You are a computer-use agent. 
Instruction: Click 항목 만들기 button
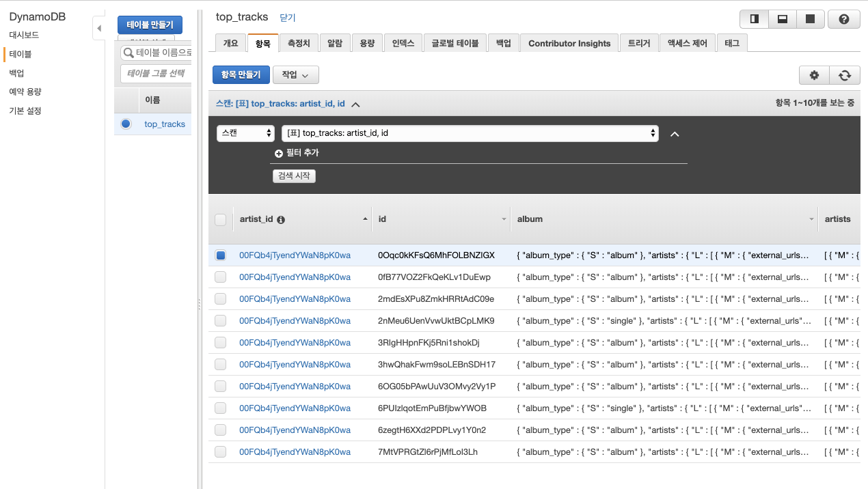[241, 75]
